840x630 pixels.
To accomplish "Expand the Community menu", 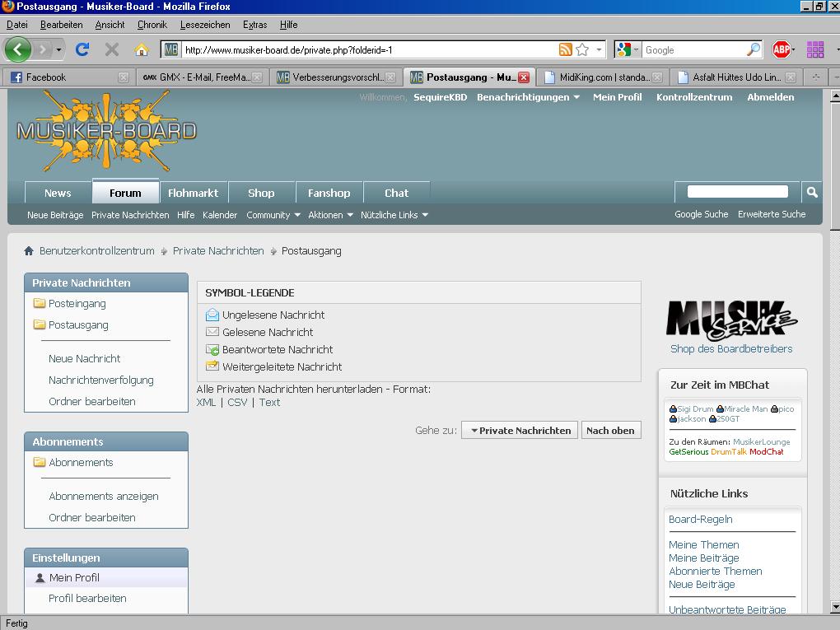I will pos(273,215).
